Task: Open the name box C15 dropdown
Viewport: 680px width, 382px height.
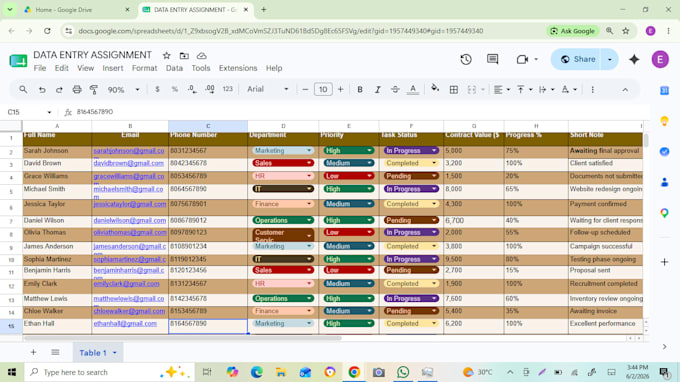Action: tap(49, 112)
